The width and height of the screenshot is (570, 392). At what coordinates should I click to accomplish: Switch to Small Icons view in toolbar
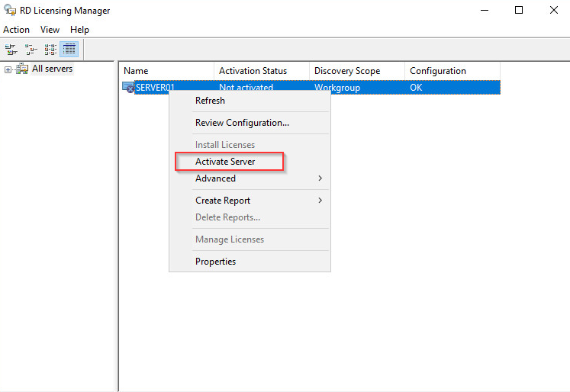point(31,50)
